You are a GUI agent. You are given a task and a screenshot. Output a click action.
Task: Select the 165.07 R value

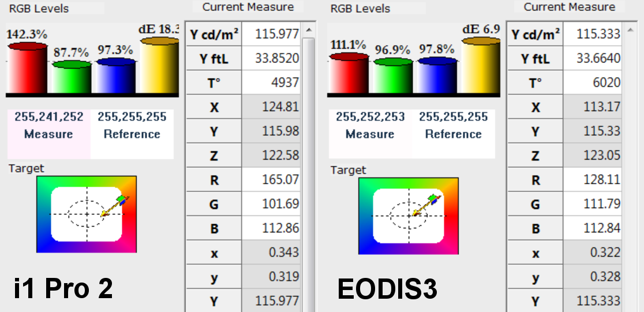(x=271, y=180)
